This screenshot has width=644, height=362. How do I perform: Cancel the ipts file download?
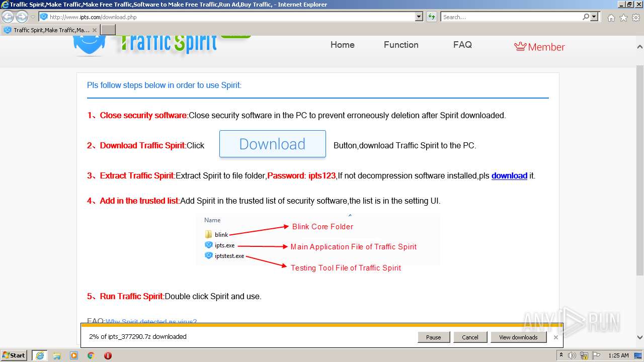(x=470, y=337)
